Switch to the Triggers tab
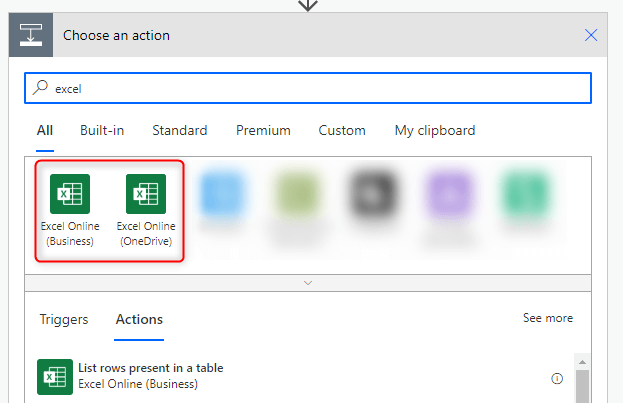Image resolution: width=623 pixels, height=403 pixels. click(x=64, y=320)
